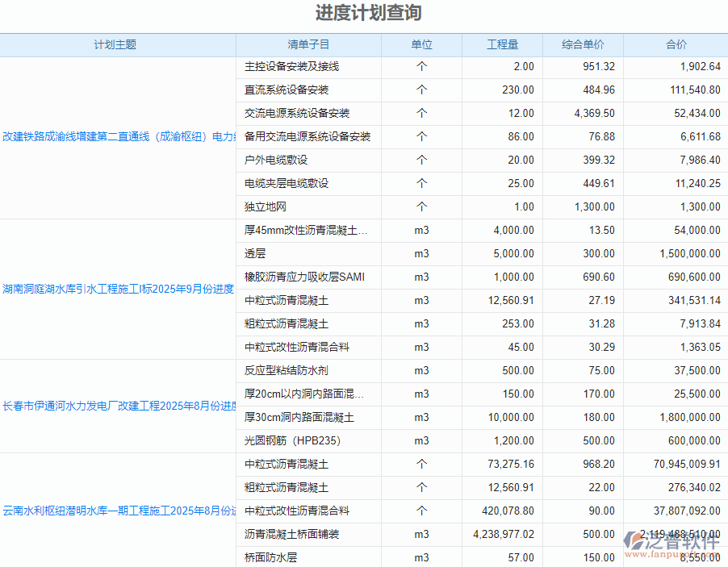The width and height of the screenshot is (728, 567).
Task: Sort by the 合价 column header
Action: point(676,45)
